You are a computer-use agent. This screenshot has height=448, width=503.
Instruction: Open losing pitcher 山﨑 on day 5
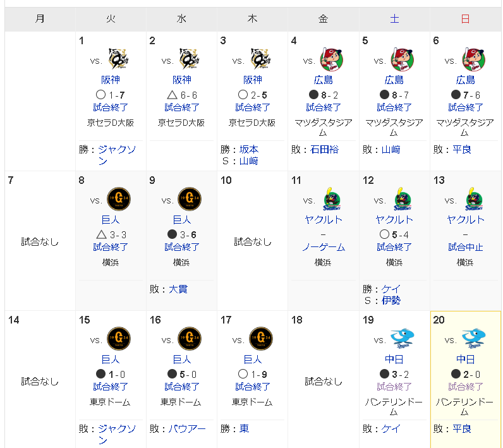tap(391, 150)
